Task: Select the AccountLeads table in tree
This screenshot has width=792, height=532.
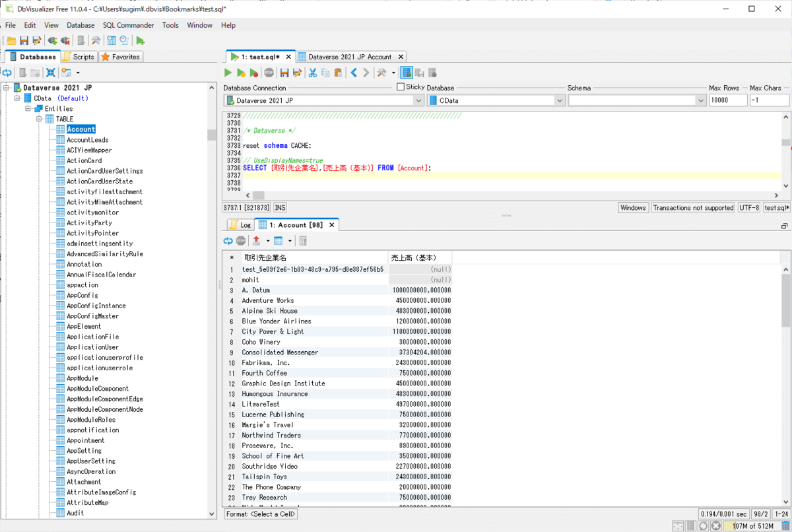Action: pos(87,140)
